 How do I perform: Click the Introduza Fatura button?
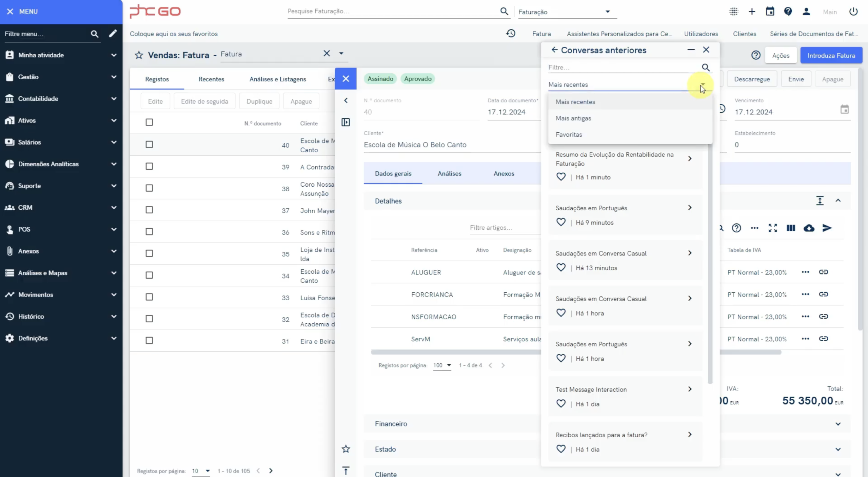tap(831, 55)
